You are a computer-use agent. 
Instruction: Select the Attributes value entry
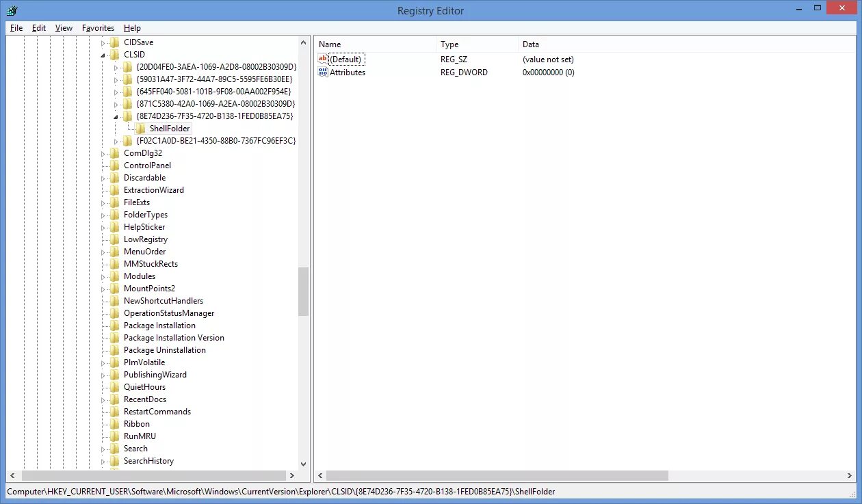coord(348,72)
